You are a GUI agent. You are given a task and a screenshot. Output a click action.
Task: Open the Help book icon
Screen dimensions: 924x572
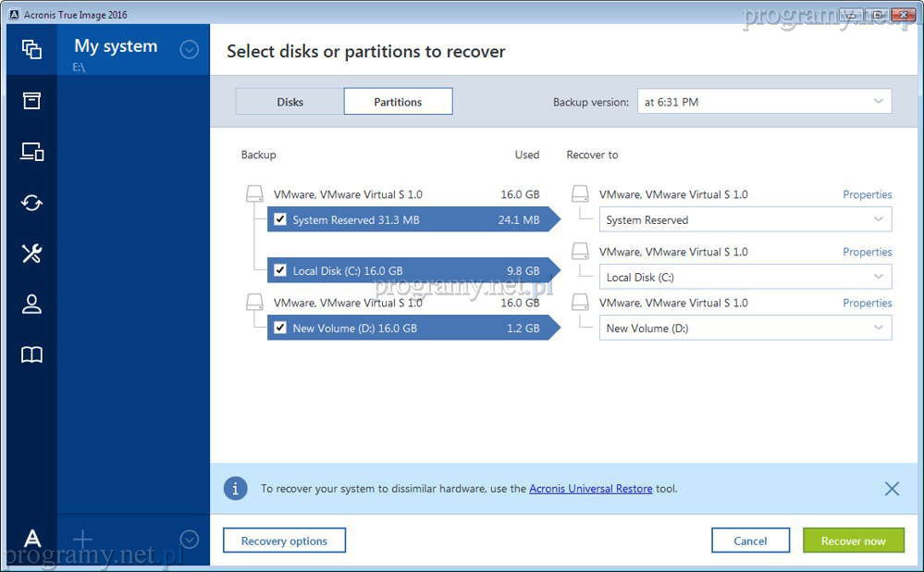[31, 354]
